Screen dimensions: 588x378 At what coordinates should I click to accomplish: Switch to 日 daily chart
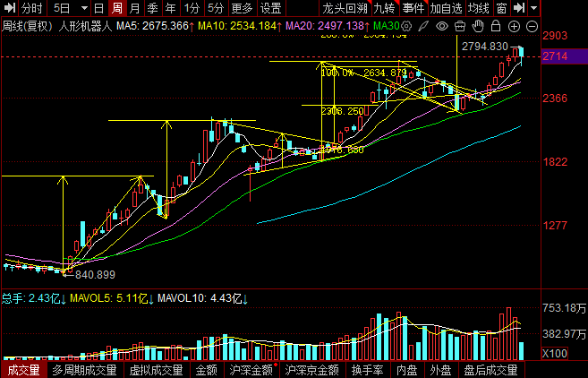[x=99, y=8]
